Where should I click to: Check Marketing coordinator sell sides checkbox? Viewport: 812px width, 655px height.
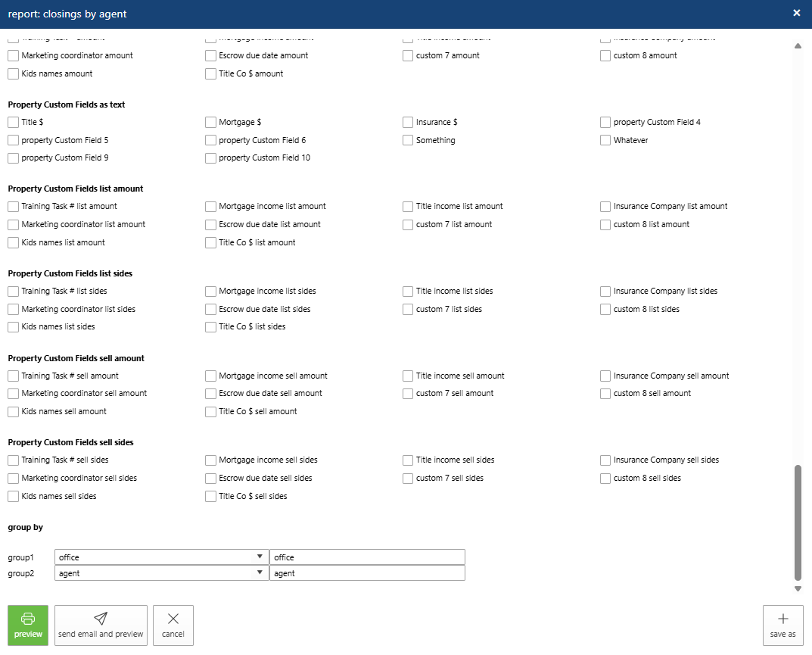pos(14,479)
